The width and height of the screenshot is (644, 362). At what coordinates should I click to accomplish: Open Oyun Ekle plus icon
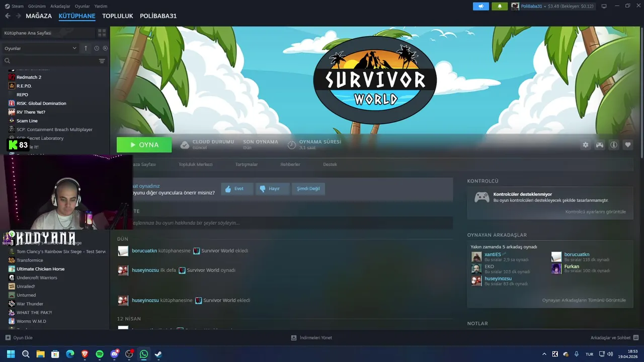click(8, 338)
